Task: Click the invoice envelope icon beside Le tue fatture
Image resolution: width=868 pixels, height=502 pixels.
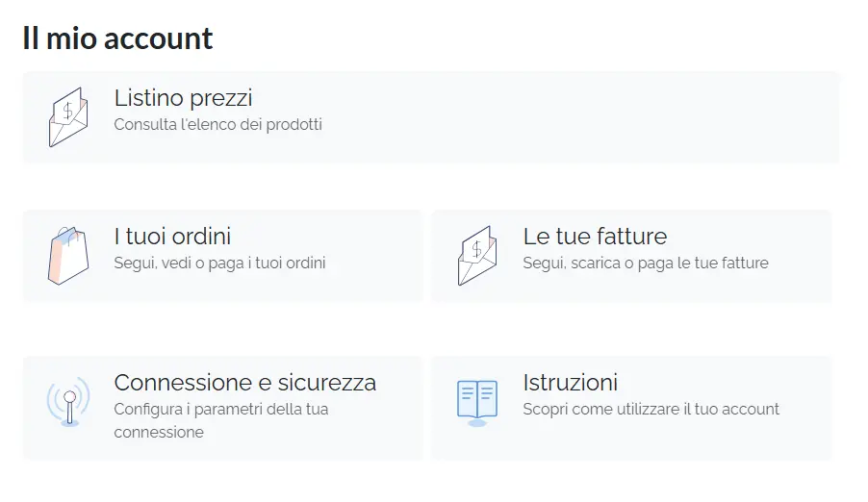Action: (477, 256)
